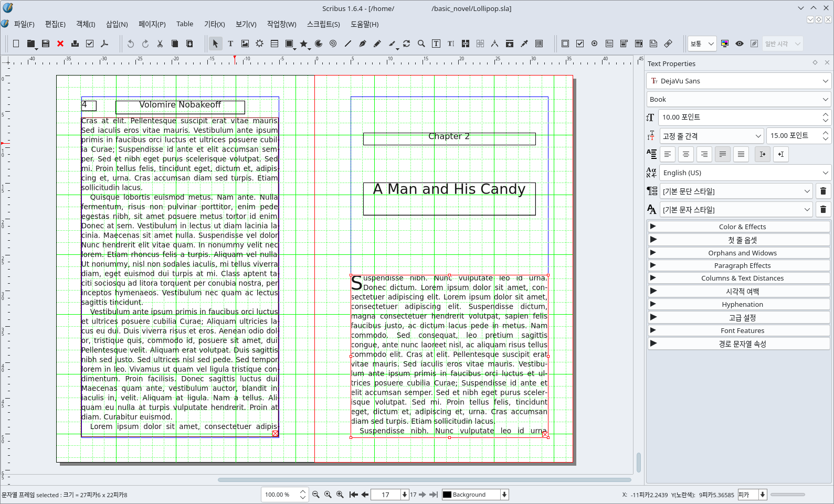Screen dimensions: 834x504
Task: Pick the Bezier curve pen tool
Action: click(x=362, y=44)
